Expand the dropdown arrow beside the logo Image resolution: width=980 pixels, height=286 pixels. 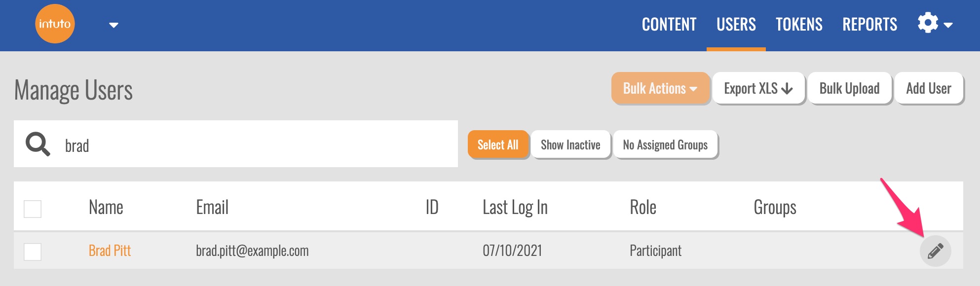pos(113,25)
